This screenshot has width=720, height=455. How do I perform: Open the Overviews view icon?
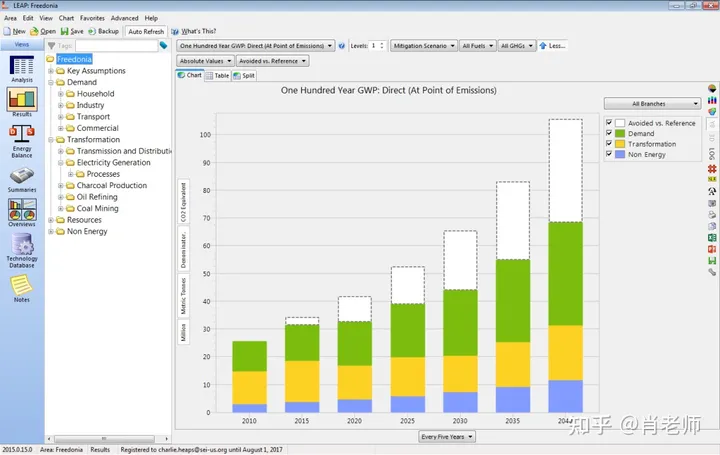(x=22, y=213)
